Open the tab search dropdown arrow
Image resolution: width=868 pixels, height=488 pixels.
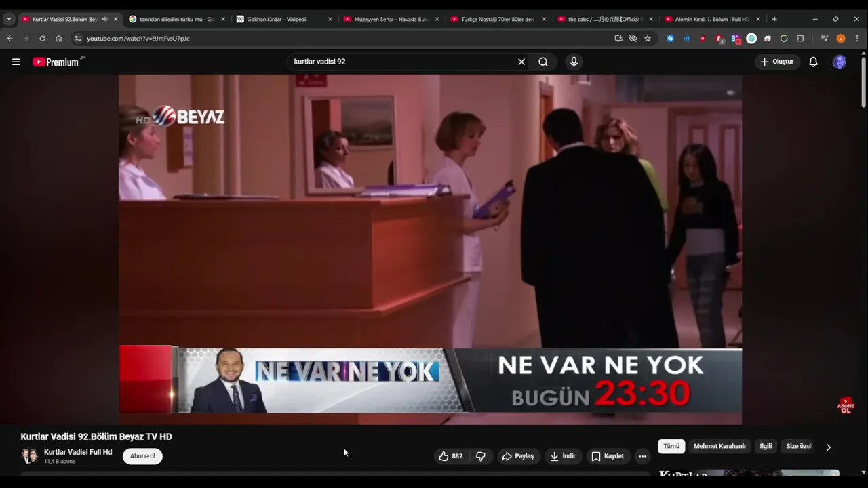[8, 19]
